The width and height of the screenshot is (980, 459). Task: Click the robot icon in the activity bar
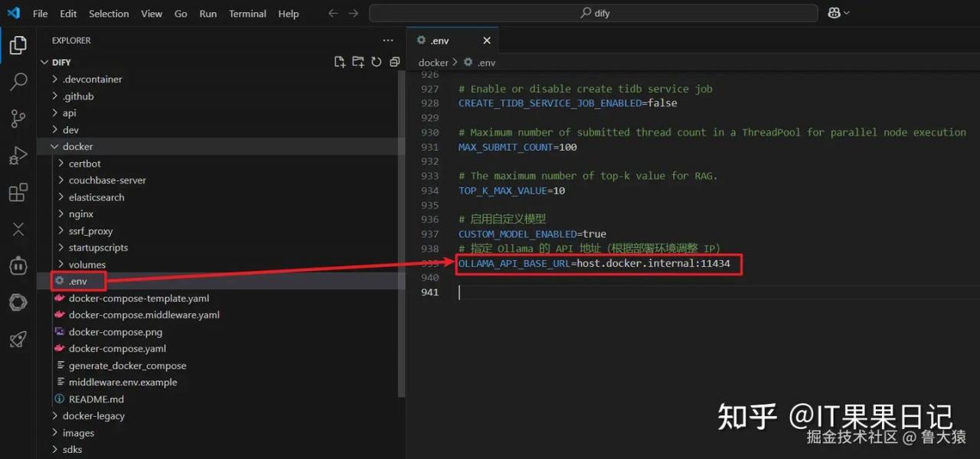click(18, 265)
